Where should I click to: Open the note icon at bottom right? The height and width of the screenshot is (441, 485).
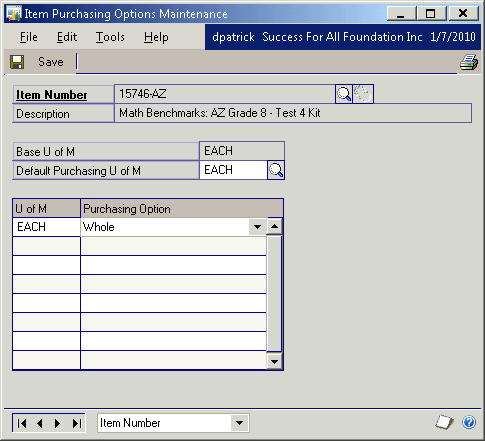[445, 422]
